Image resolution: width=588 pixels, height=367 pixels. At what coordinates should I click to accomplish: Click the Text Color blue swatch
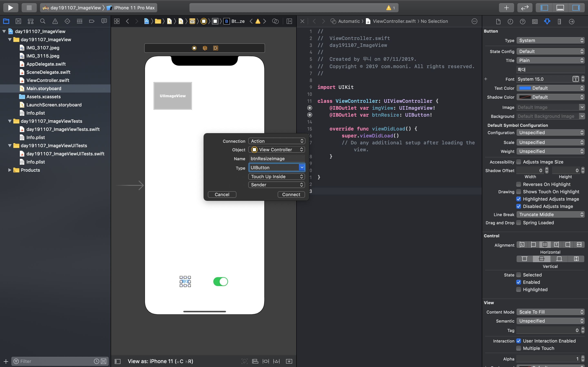coord(525,88)
